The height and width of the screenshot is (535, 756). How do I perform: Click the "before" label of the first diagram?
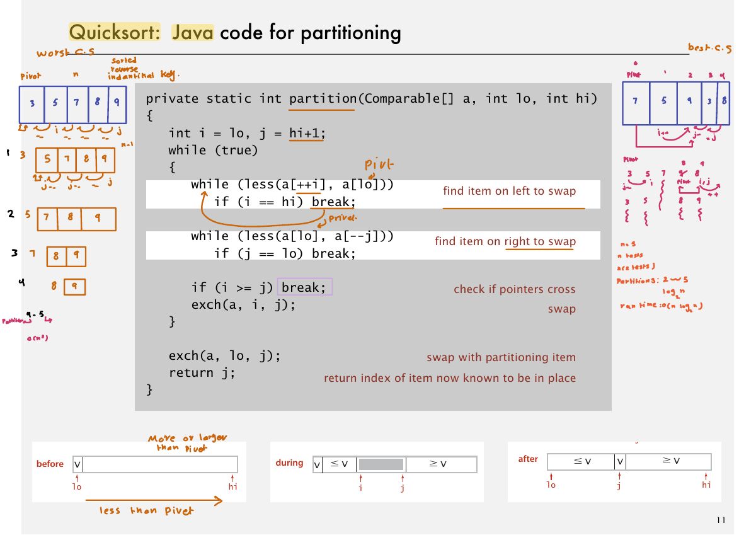coord(50,464)
